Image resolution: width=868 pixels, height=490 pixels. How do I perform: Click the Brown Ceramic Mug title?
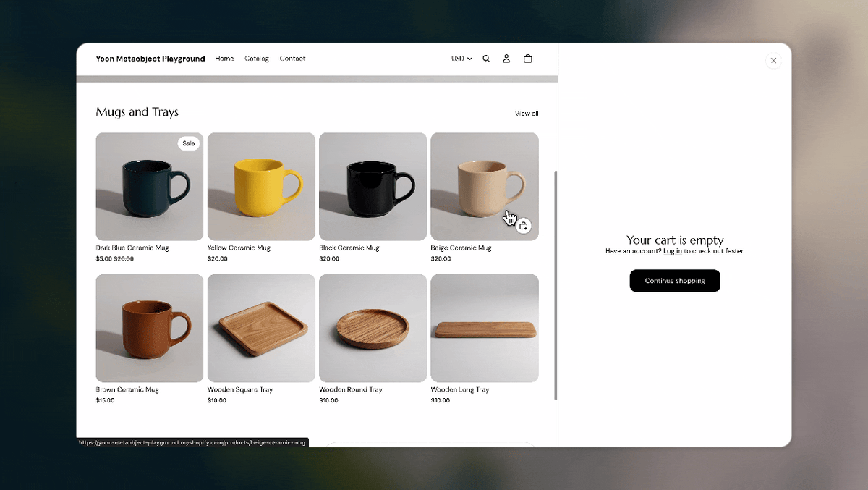[x=127, y=390]
